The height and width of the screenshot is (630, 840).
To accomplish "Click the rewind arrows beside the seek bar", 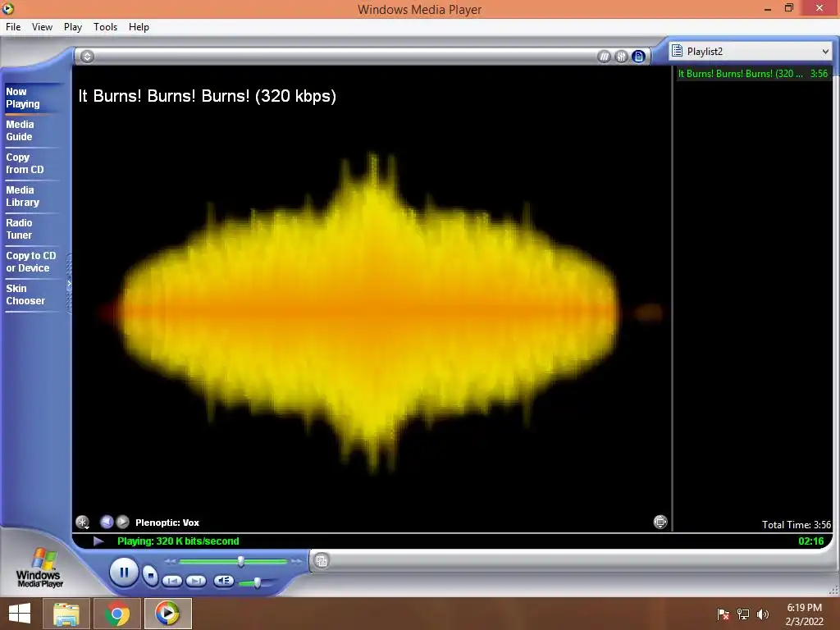I will point(170,561).
